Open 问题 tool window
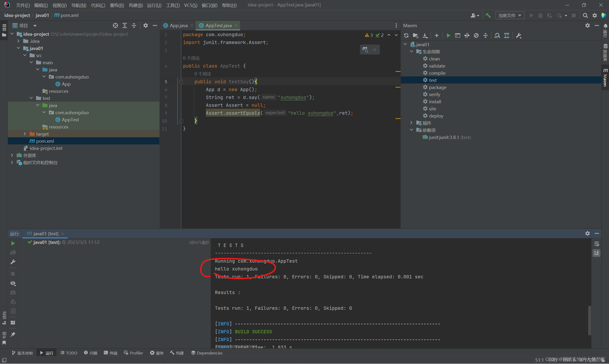Viewport: 609px width, 364px height. [91, 353]
